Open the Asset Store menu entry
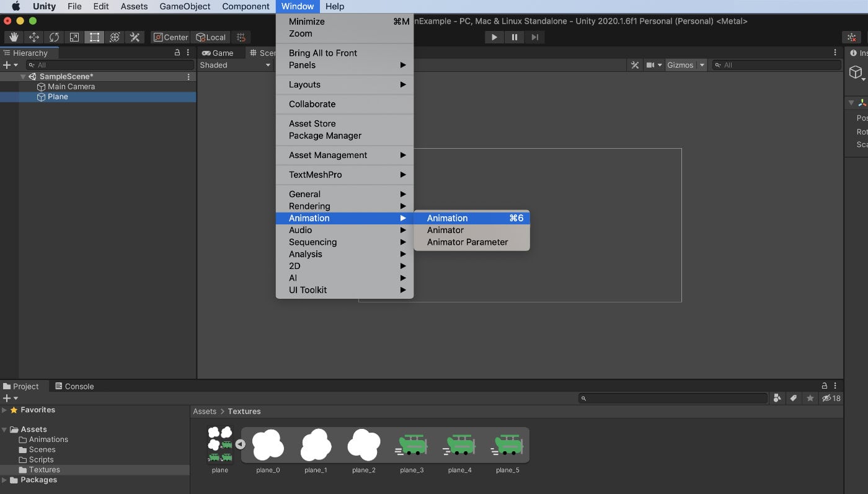 pyautogui.click(x=345, y=124)
